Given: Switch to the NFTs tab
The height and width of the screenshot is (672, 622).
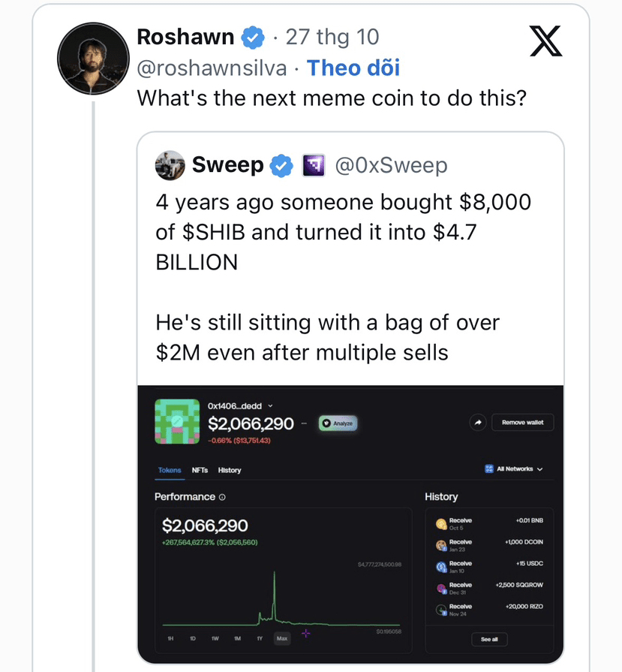Looking at the screenshot, I should coord(200,470).
